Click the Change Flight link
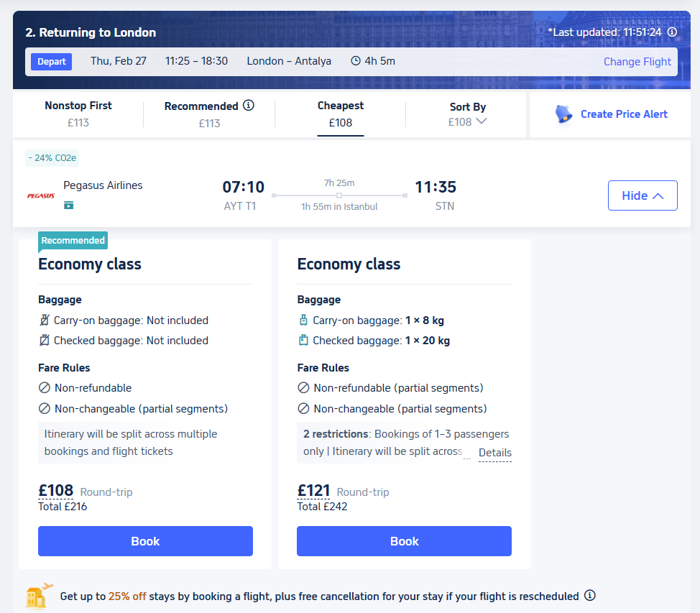This screenshot has width=700, height=613. coord(637,62)
